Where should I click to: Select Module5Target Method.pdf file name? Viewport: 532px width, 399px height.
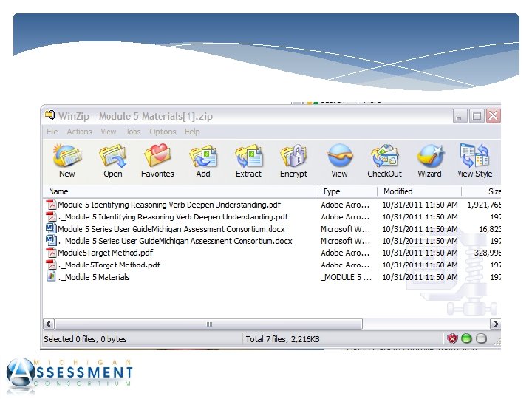point(106,253)
